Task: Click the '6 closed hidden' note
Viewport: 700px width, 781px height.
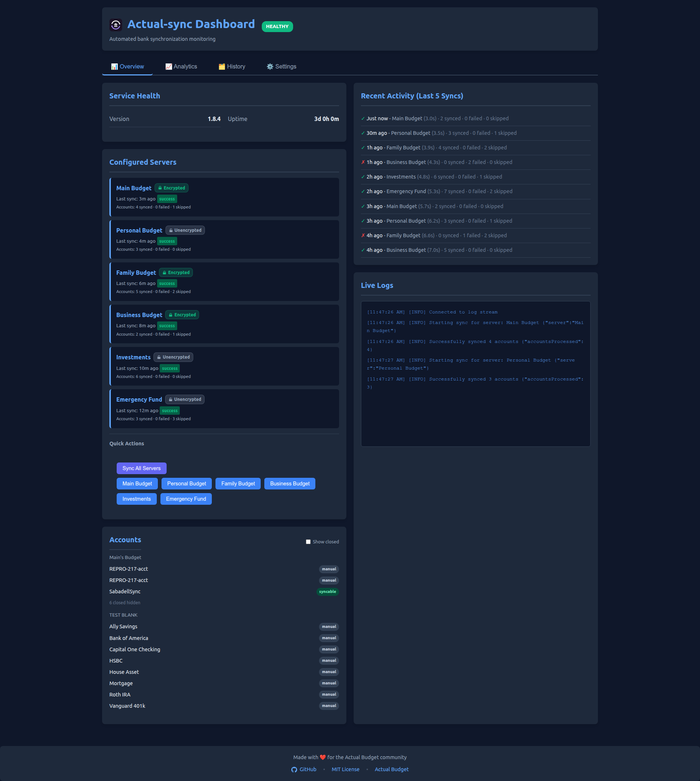Action: point(125,603)
